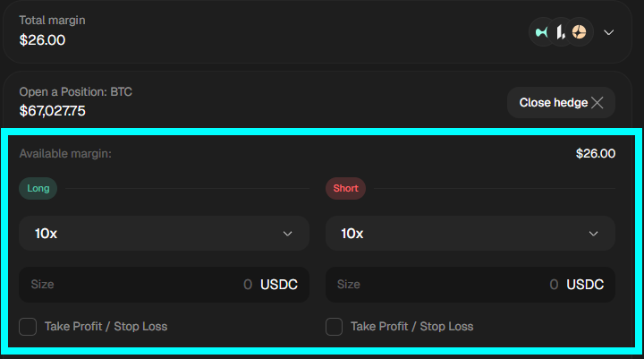Select the red Short badge
Viewport: 644px width, 359px height.
(x=345, y=188)
